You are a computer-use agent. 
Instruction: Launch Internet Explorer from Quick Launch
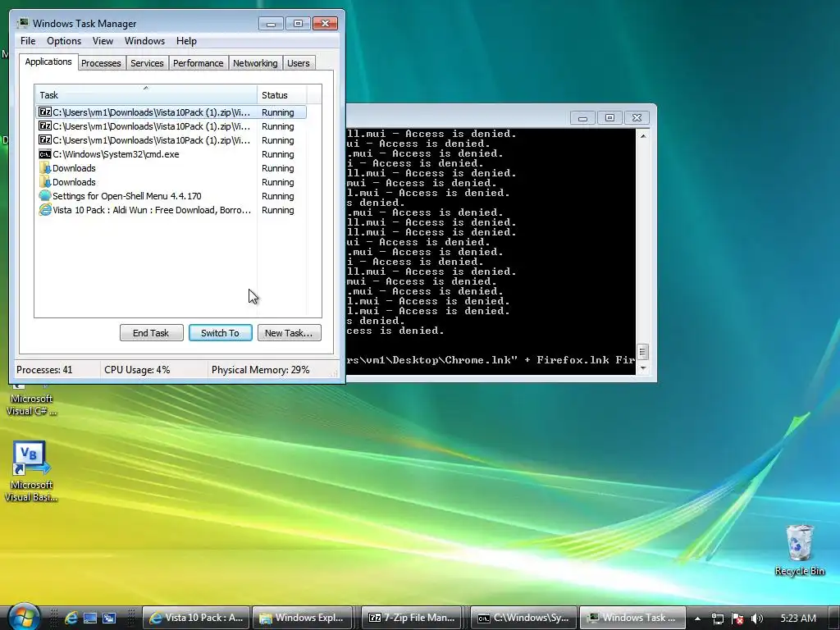click(71, 618)
